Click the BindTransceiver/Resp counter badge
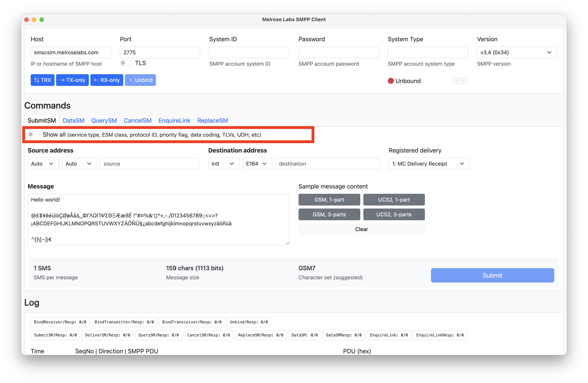The image size is (588, 383). (192, 322)
